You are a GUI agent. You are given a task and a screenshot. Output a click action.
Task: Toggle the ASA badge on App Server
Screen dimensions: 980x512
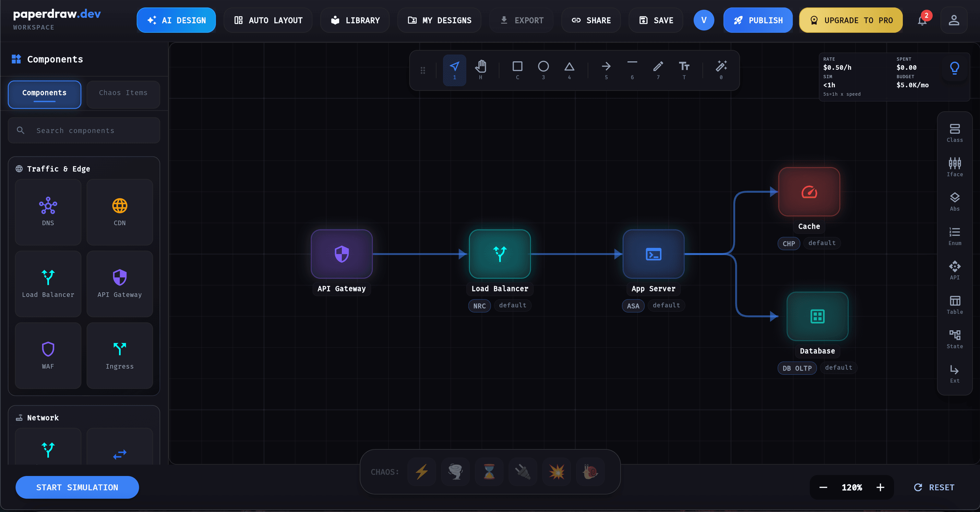click(x=633, y=306)
